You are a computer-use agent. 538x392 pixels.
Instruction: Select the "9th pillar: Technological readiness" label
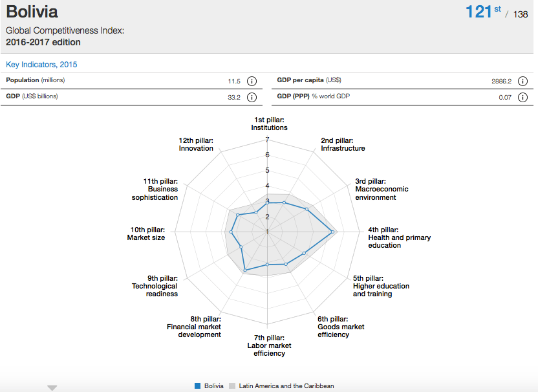click(155, 286)
